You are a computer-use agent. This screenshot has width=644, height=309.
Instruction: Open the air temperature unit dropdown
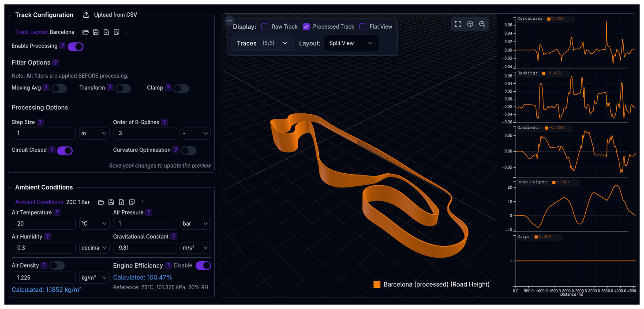[94, 223]
